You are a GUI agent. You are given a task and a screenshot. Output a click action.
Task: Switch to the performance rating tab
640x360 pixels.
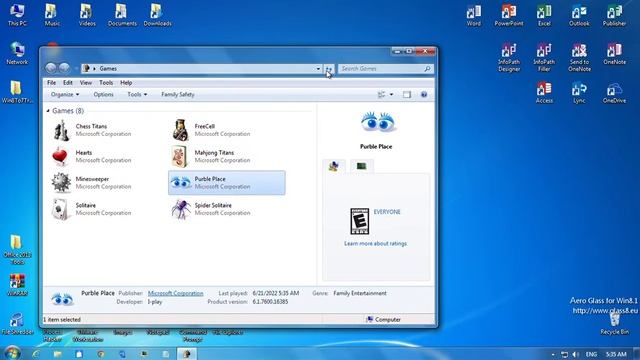point(362,166)
